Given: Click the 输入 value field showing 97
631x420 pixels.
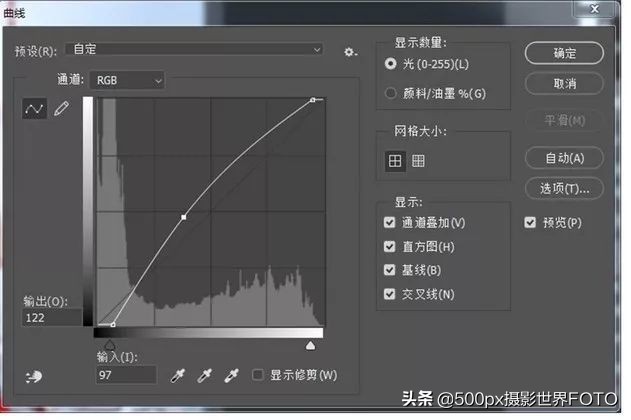Looking at the screenshot, I should (126, 375).
